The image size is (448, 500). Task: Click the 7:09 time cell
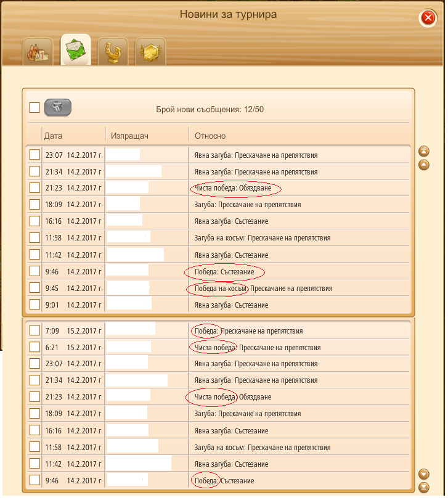52,331
